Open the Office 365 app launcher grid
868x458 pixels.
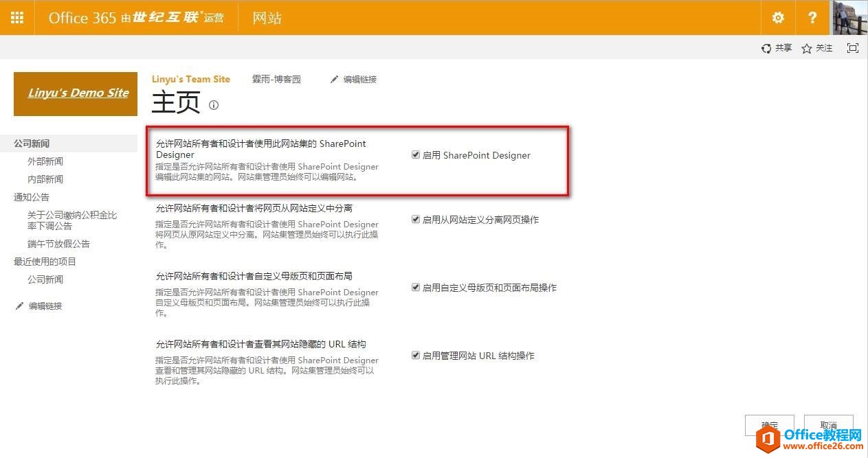click(x=17, y=17)
